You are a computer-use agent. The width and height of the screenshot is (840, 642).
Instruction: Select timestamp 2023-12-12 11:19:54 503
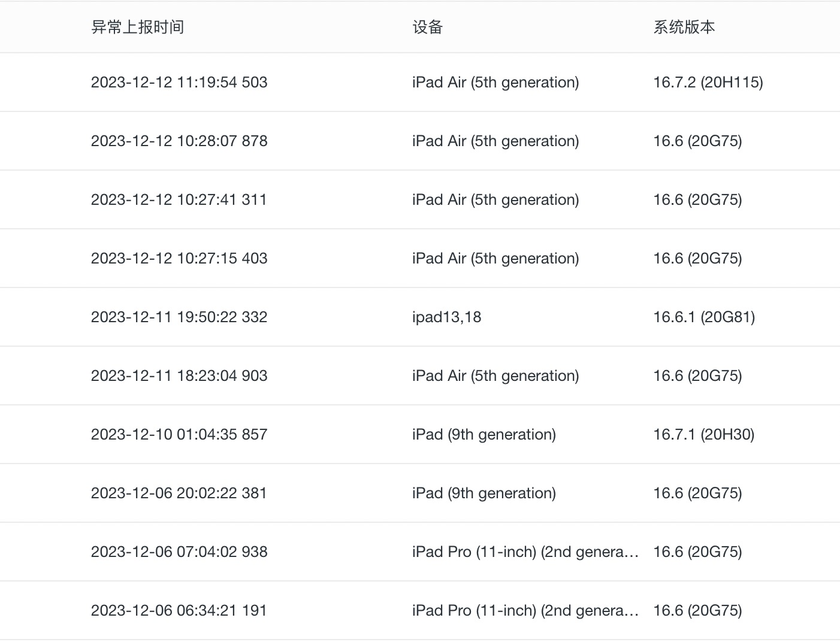(179, 82)
